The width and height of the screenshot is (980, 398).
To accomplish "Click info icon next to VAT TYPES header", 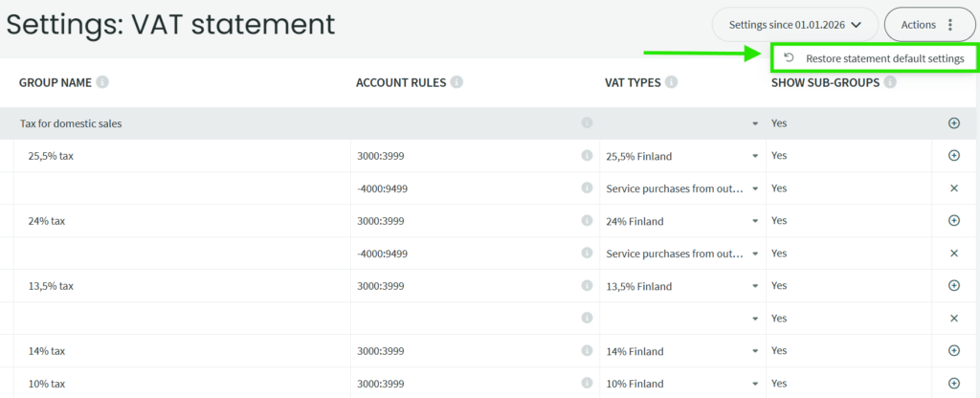I will tap(671, 82).
